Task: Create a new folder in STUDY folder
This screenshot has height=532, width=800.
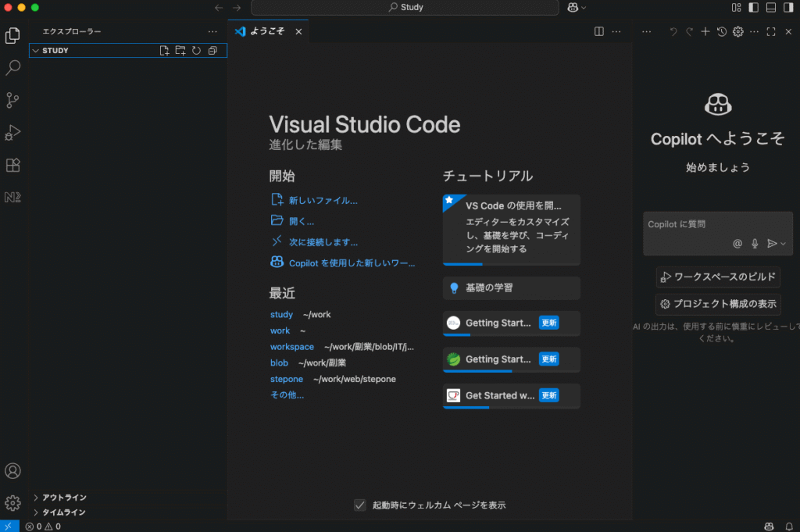Action: click(x=180, y=51)
